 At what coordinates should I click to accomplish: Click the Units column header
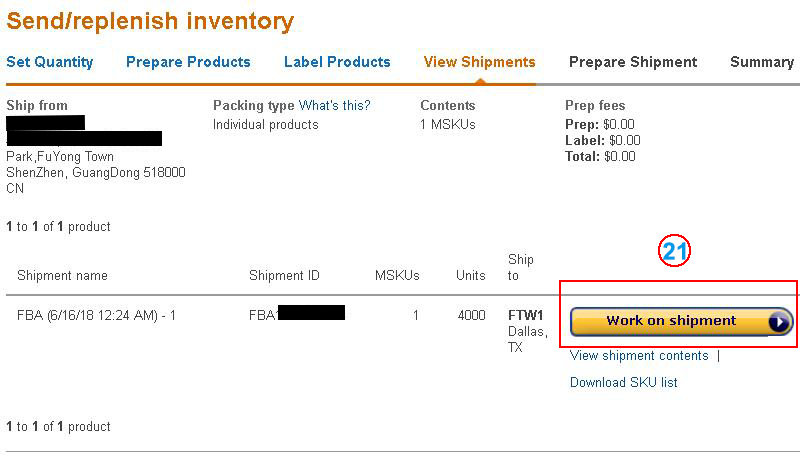coord(470,275)
